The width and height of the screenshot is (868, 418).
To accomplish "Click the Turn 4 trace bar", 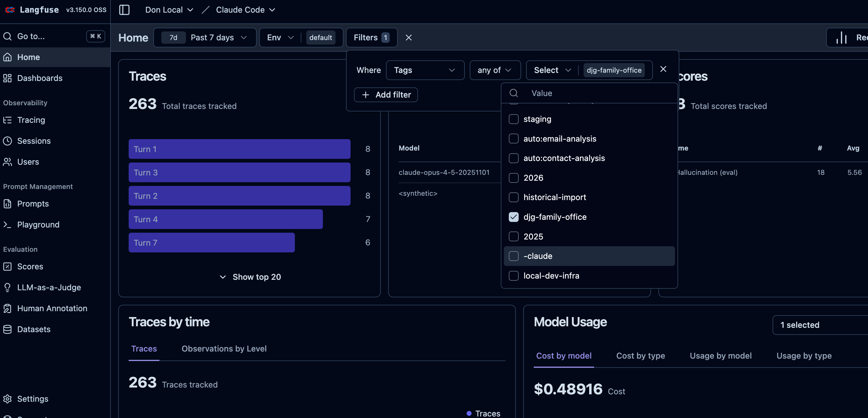I will [x=225, y=219].
